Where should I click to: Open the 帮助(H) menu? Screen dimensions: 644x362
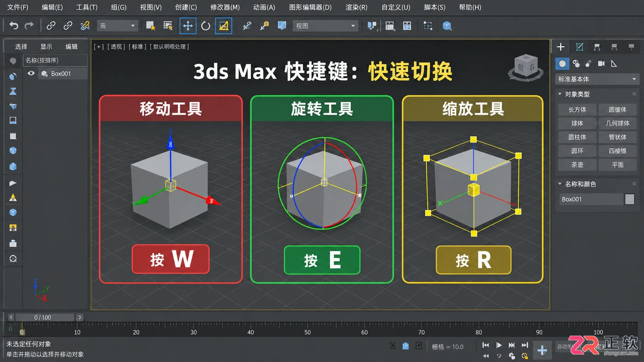click(x=470, y=7)
